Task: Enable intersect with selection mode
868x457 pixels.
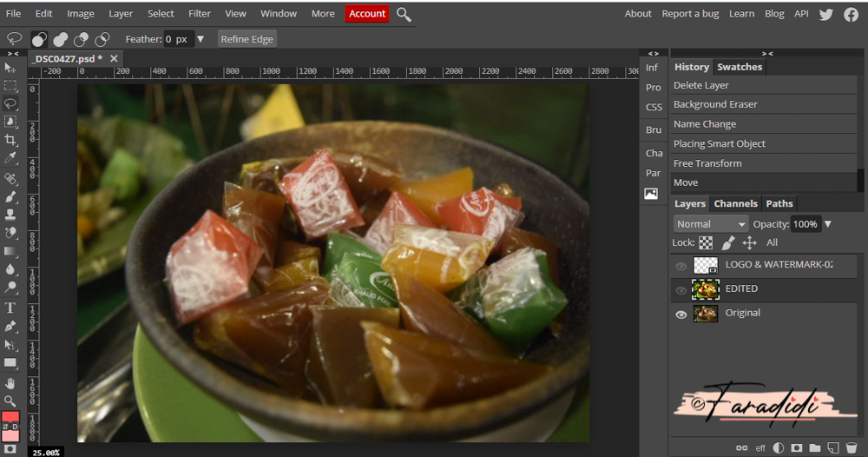Action: [x=102, y=39]
